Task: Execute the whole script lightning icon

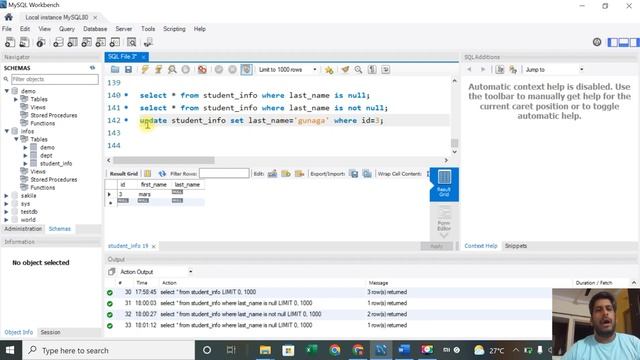Action: click(145, 70)
